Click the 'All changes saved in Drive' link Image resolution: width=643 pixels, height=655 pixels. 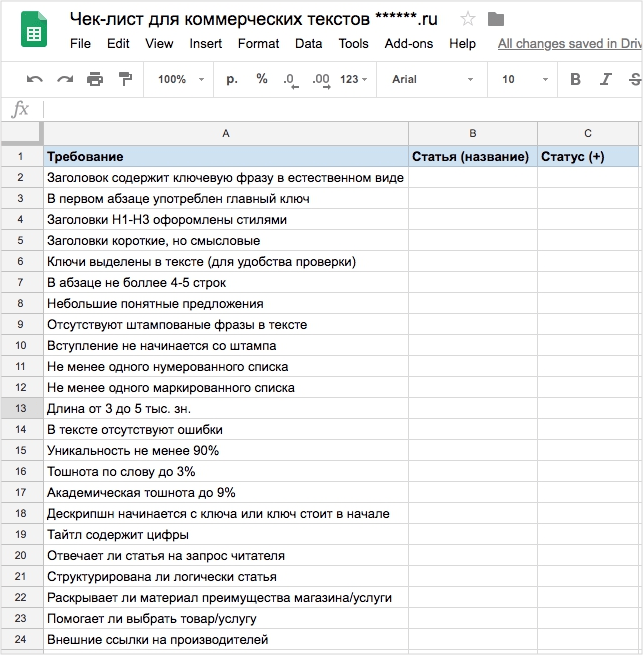[x=568, y=44]
